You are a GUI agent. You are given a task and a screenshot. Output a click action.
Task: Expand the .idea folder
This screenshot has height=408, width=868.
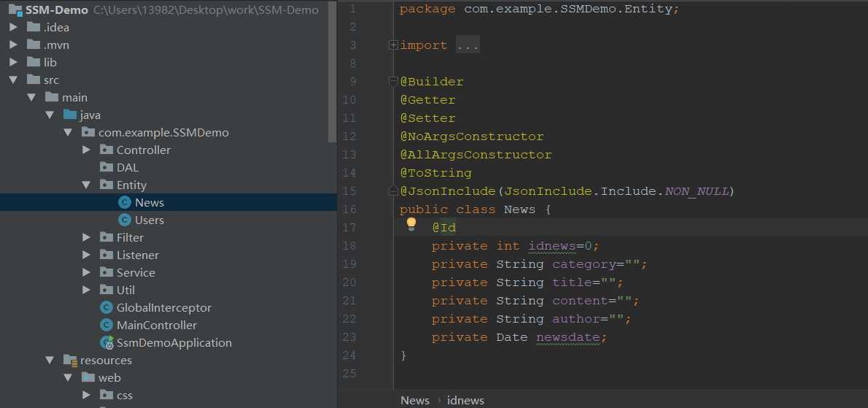pyautogui.click(x=13, y=27)
